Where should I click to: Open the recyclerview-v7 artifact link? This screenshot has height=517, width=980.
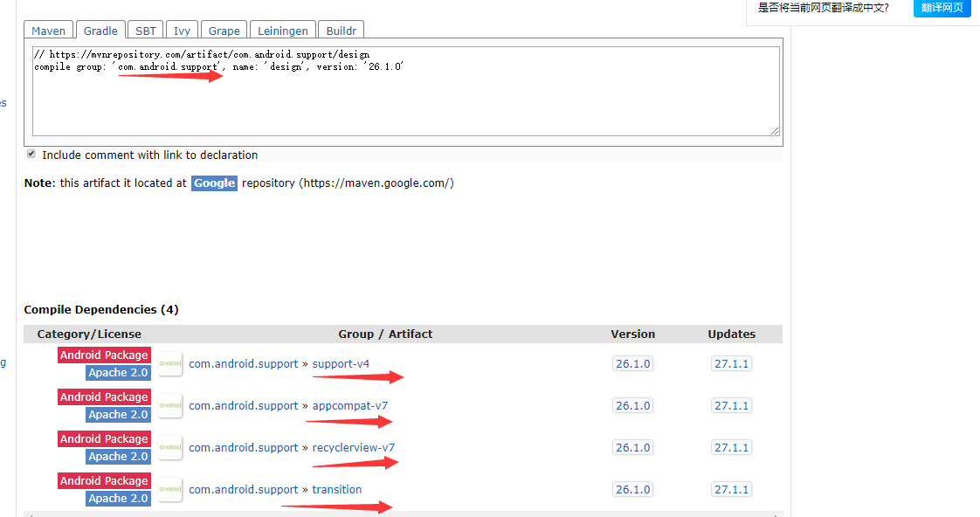[x=354, y=448]
